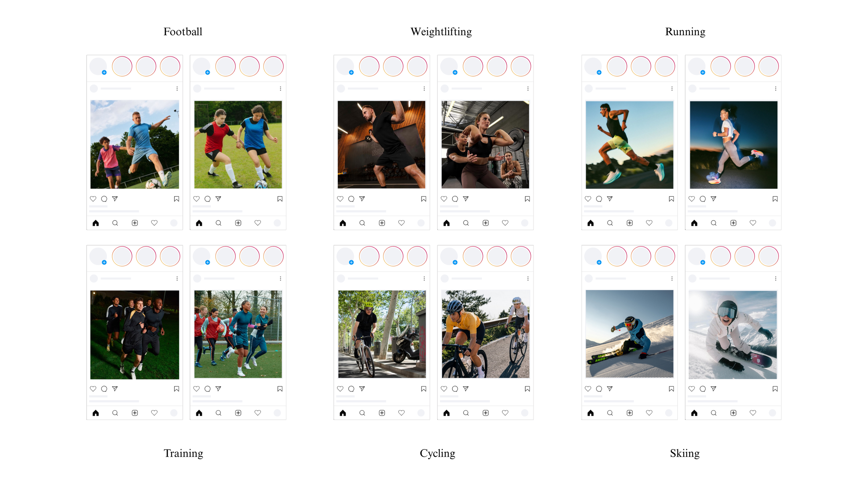Tap home icon under male runner post
This screenshot has width=868, height=488.
pos(590,223)
